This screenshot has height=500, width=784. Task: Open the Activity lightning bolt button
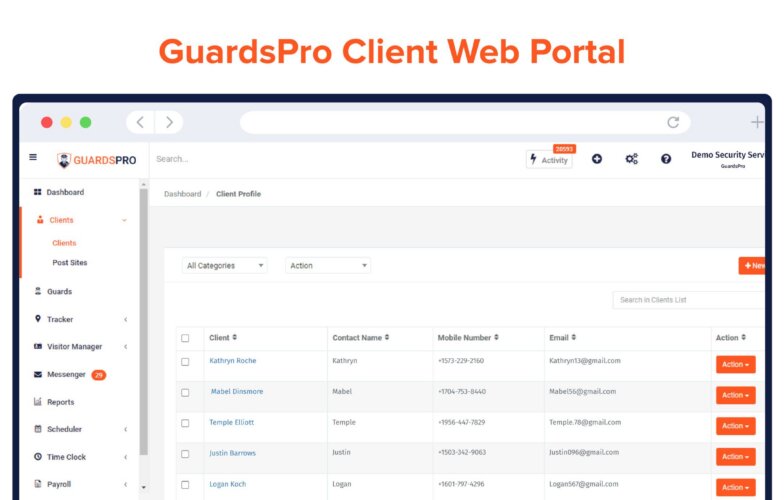[549, 160]
